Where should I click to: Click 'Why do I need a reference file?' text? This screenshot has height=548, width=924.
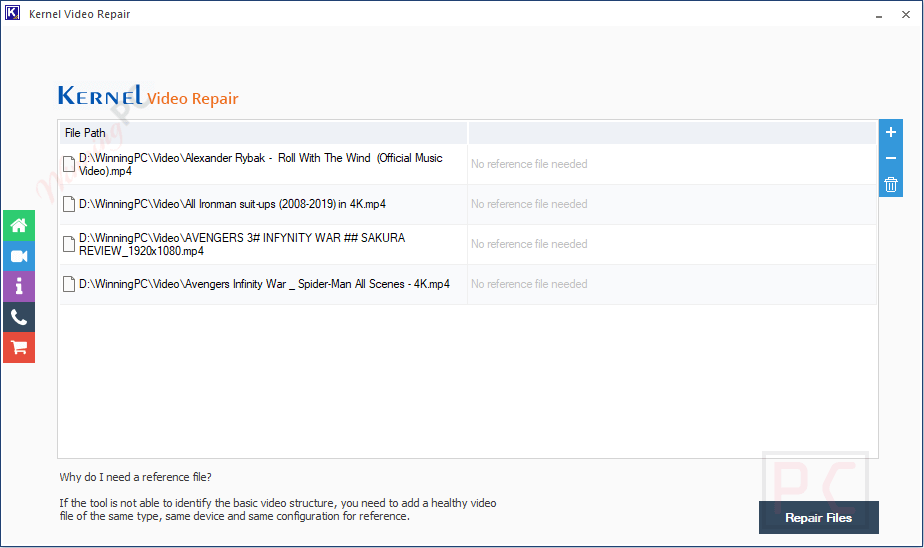point(136,477)
